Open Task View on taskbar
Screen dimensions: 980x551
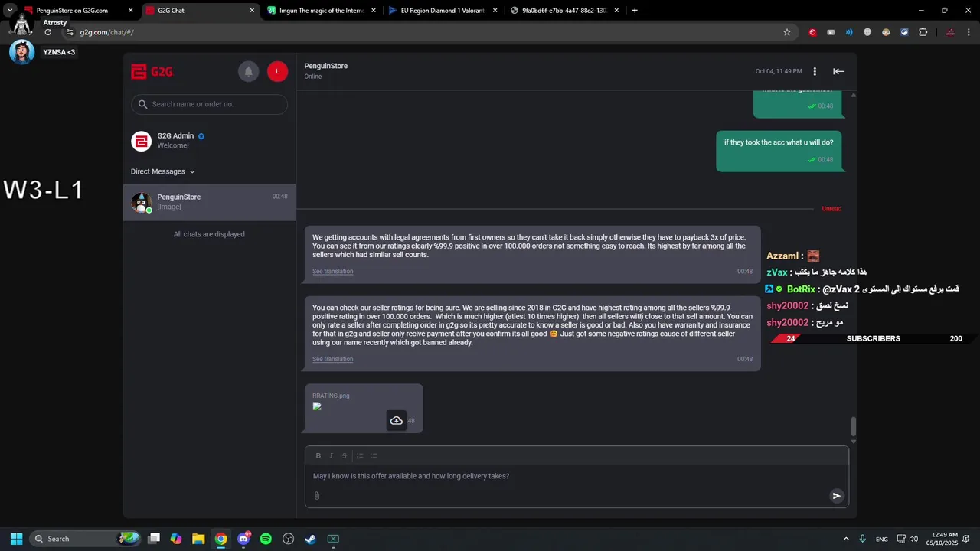coord(154,539)
